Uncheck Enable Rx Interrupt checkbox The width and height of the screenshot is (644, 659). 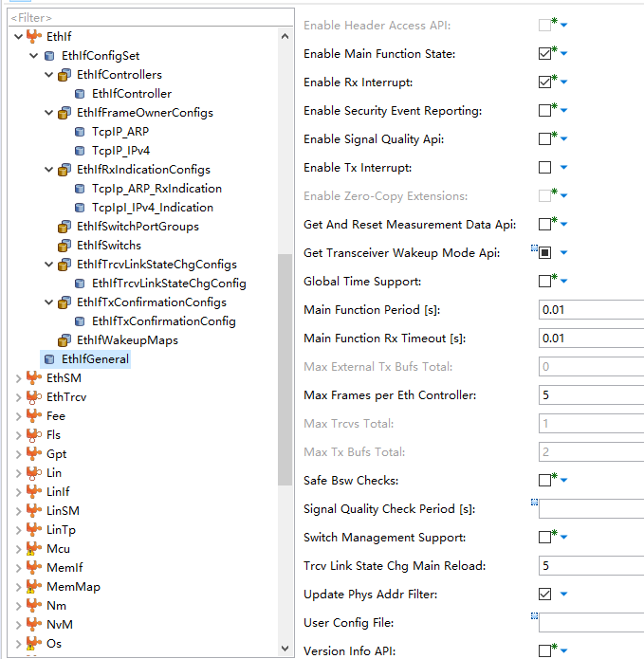coord(544,82)
